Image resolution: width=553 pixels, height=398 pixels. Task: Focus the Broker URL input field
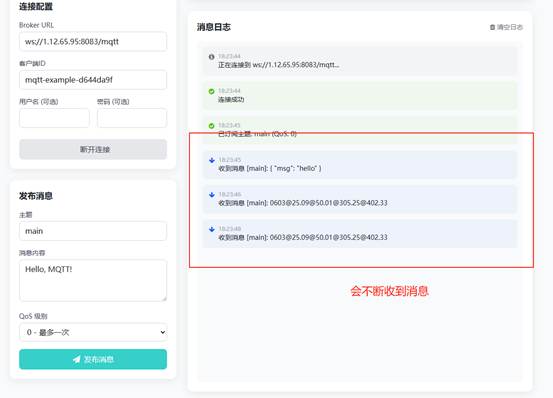(93, 42)
